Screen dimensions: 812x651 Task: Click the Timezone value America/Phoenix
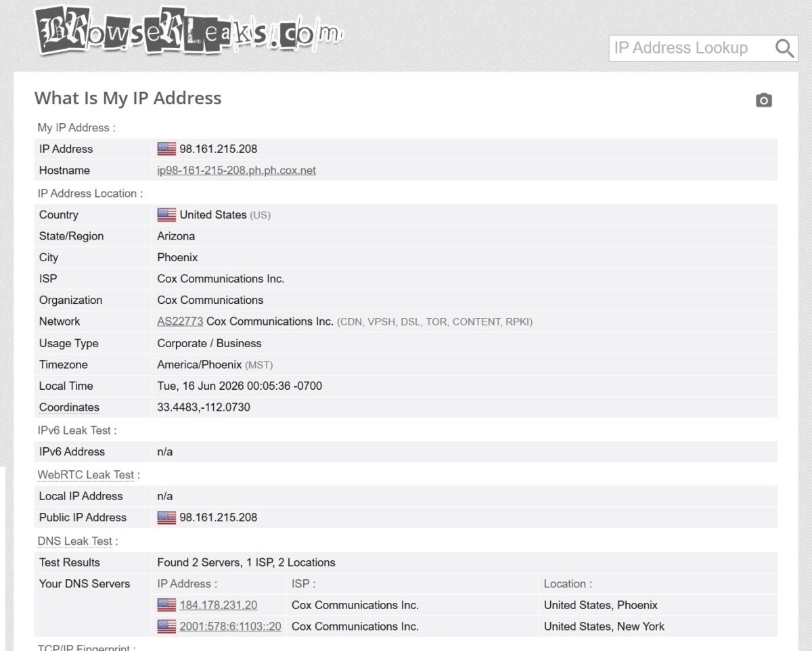click(200, 365)
